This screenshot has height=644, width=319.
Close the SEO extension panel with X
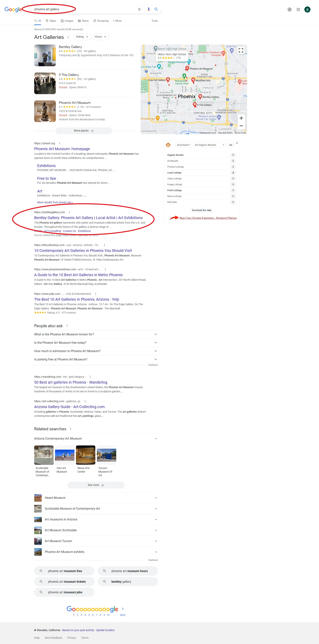[x=237, y=143]
